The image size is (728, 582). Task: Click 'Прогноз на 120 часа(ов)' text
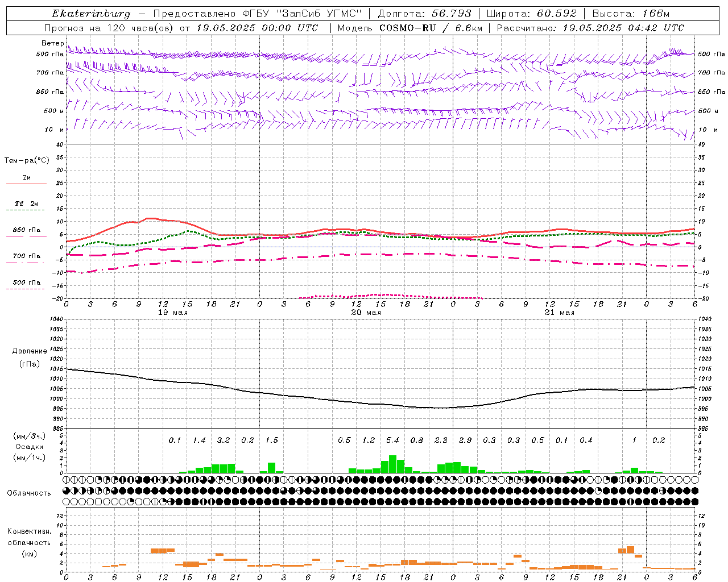(x=109, y=28)
